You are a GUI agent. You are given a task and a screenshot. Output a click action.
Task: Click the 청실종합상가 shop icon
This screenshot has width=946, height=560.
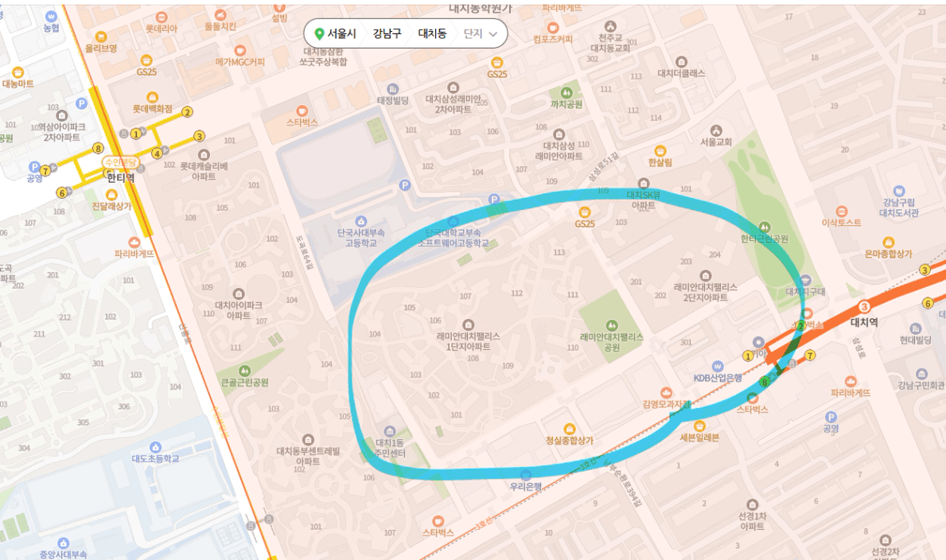coord(569,429)
